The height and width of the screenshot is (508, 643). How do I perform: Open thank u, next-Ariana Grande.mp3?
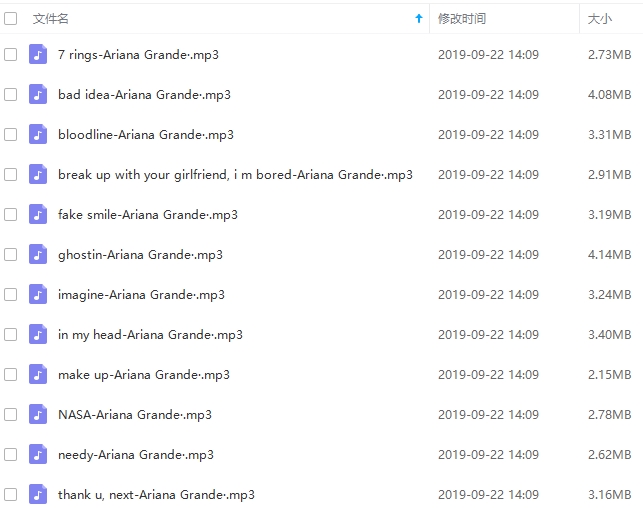(156, 495)
